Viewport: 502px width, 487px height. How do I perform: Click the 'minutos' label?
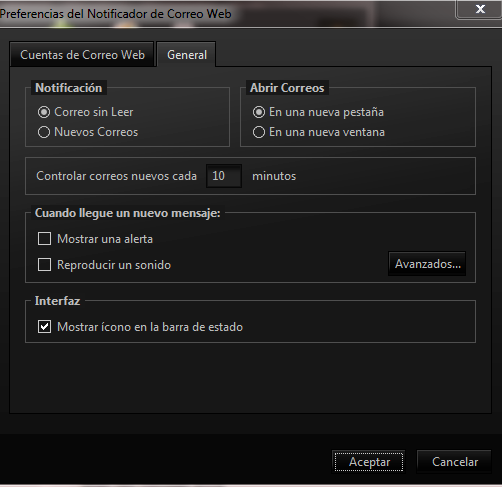pos(274,176)
